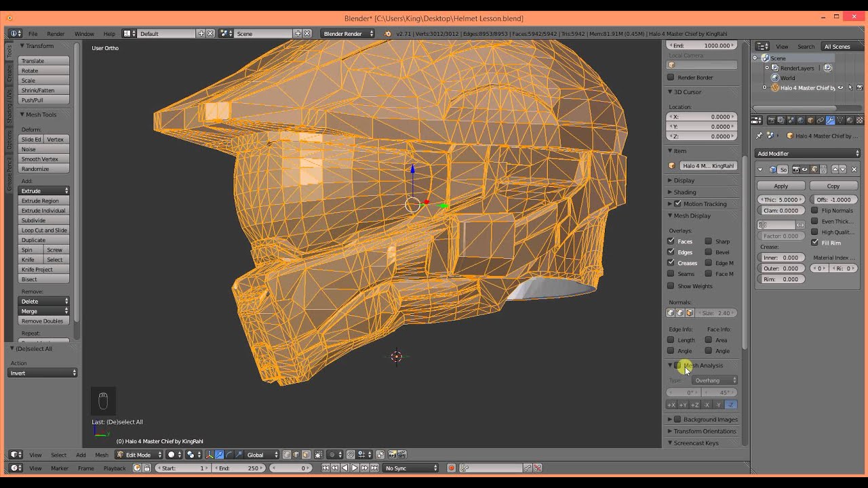Open the Constraints properties chain icon
This screenshot has width=868, height=488.
821,120
